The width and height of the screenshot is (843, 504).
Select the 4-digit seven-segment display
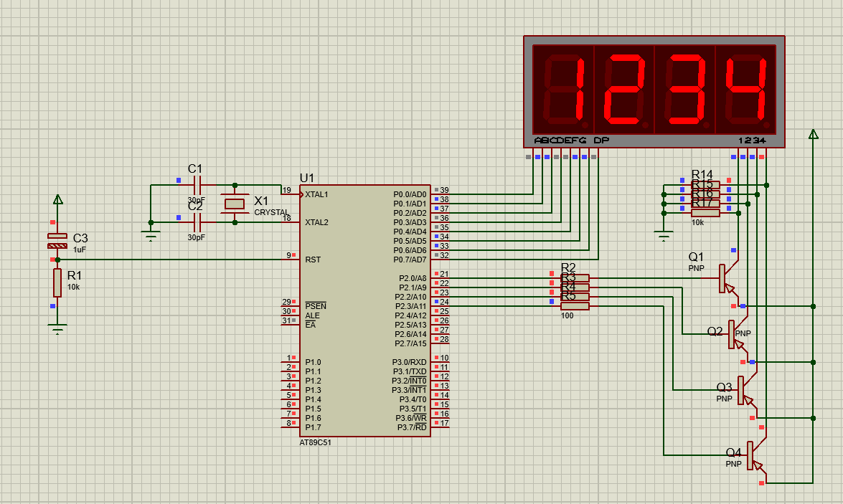click(654, 92)
